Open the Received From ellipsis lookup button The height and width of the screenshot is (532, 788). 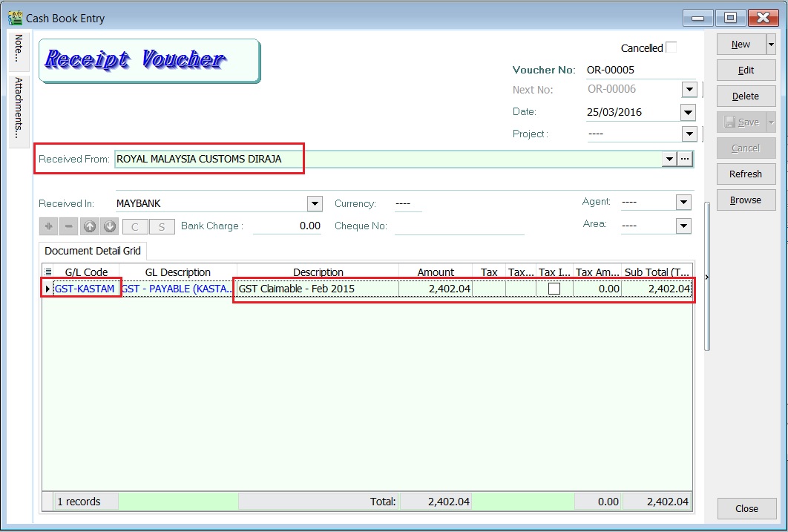[685, 159]
